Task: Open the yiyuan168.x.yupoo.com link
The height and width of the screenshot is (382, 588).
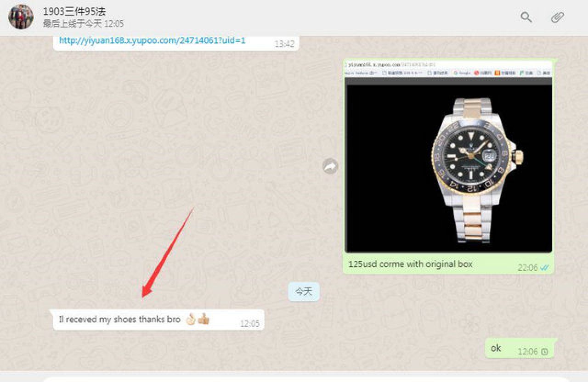Action: click(152, 40)
